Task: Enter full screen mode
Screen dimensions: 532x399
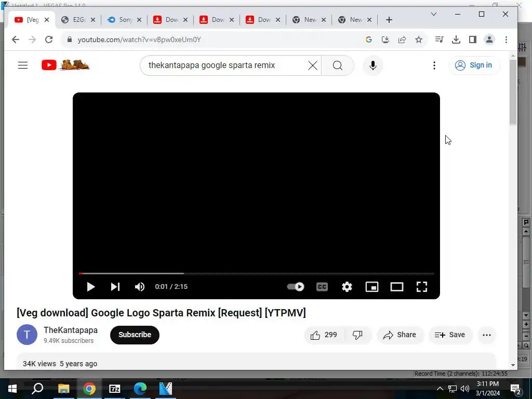Action: point(422,287)
